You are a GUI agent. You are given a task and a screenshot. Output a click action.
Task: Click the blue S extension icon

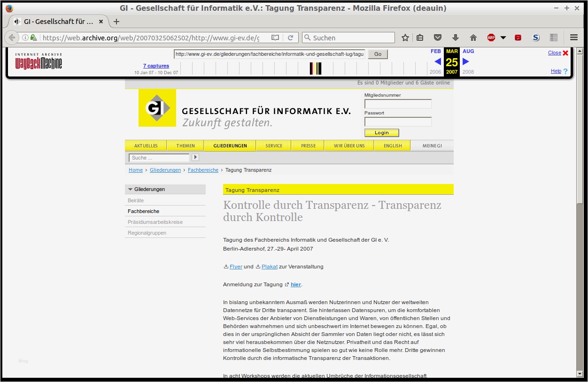tap(536, 38)
